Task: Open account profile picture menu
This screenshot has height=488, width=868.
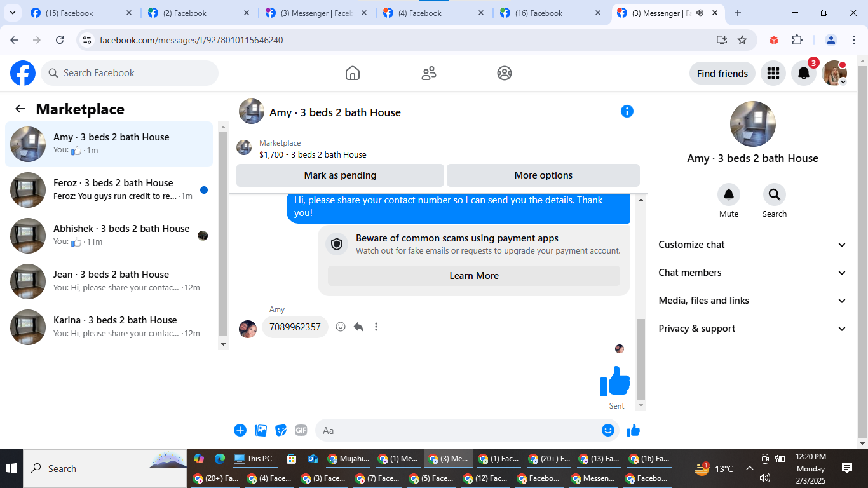Action: [x=834, y=73]
